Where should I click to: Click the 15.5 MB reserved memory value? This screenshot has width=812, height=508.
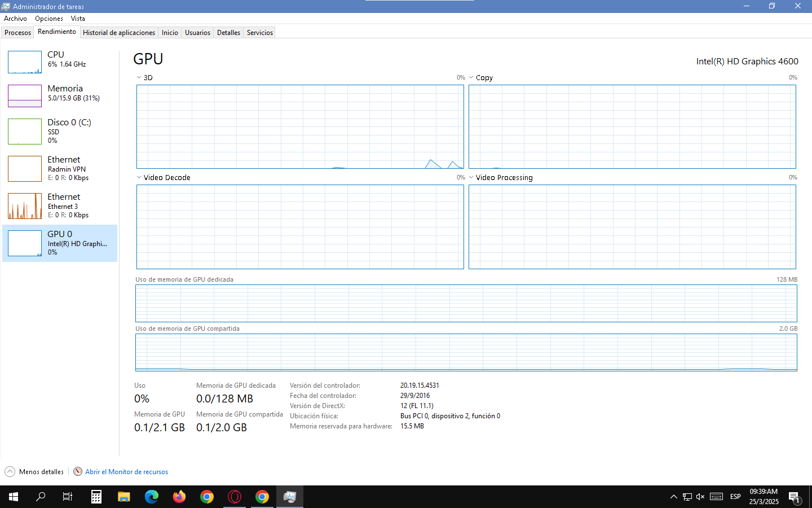412,426
